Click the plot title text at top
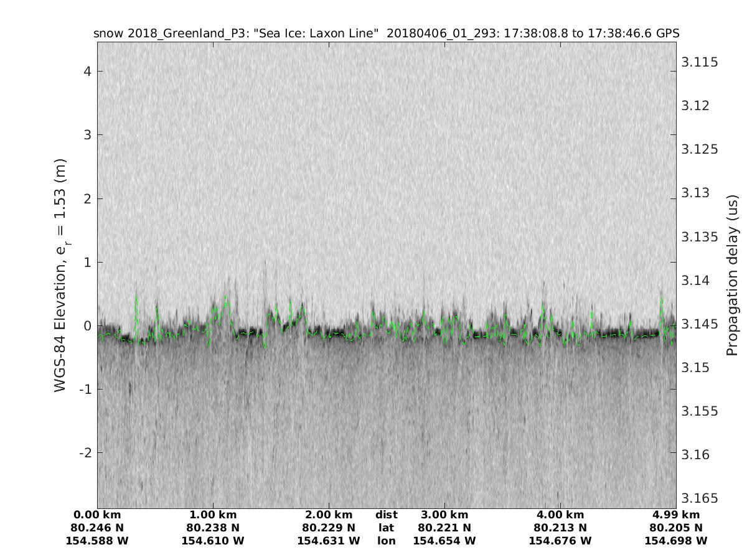747x560 pixels. (x=386, y=33)
